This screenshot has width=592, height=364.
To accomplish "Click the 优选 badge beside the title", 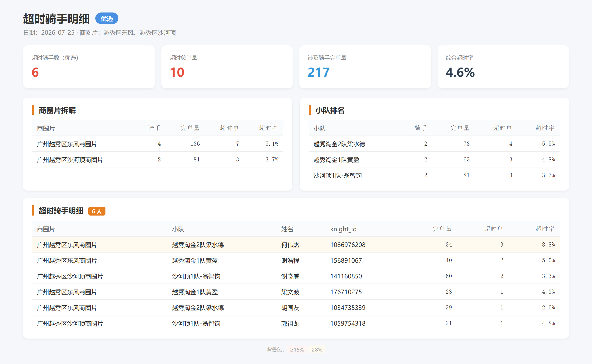I will pyautogui.click(x=107, y=19).
